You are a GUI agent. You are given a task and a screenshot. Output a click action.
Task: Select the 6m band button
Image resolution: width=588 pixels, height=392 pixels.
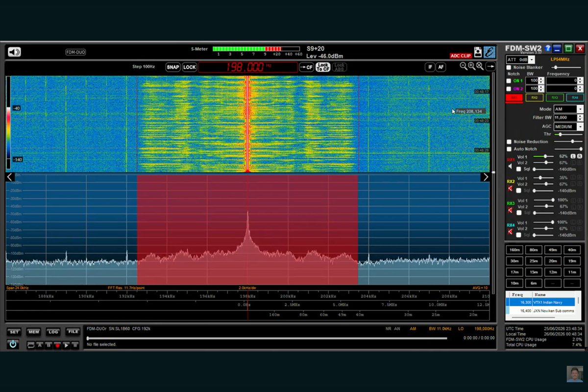click(533, 283)
